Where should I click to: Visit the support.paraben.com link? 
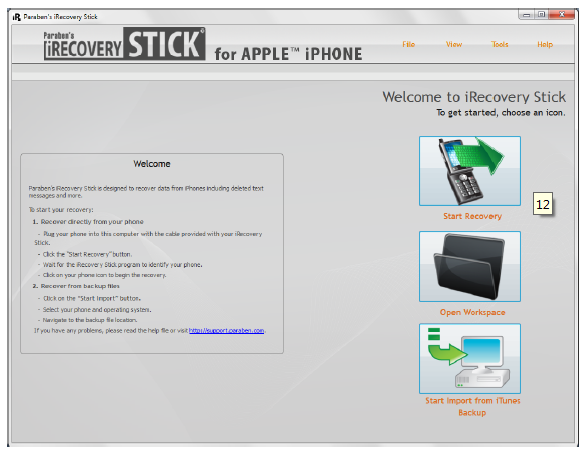tap(226, 330)
